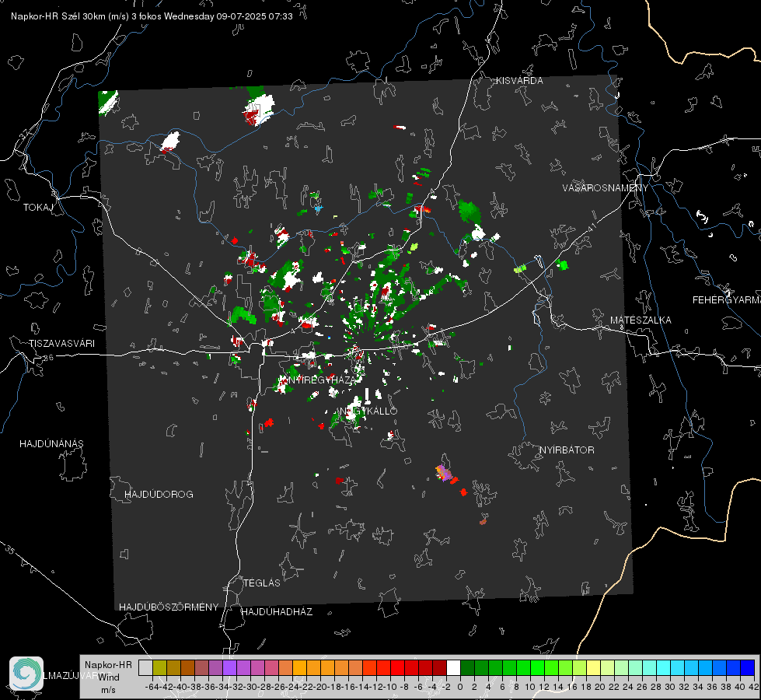Click the road number 41 marker

(x=592, y=226)
